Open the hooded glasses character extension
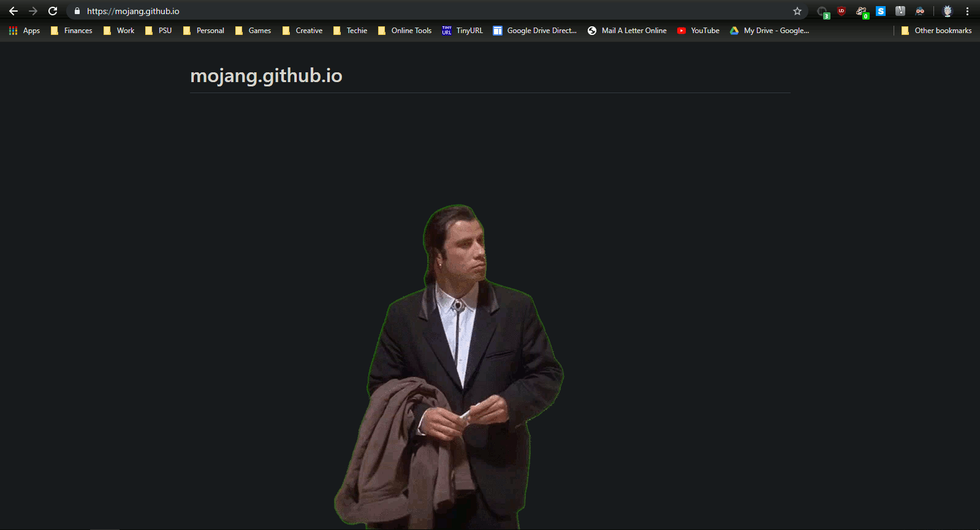980x530 pixels. coord(920,11)
